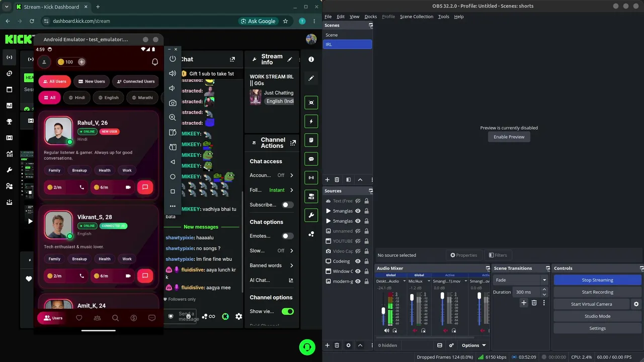This screenshot has height=362, width=644.
Task: Click the info icon in Kick sidebar
Action: pyautogui.click(x=311, y=59)
